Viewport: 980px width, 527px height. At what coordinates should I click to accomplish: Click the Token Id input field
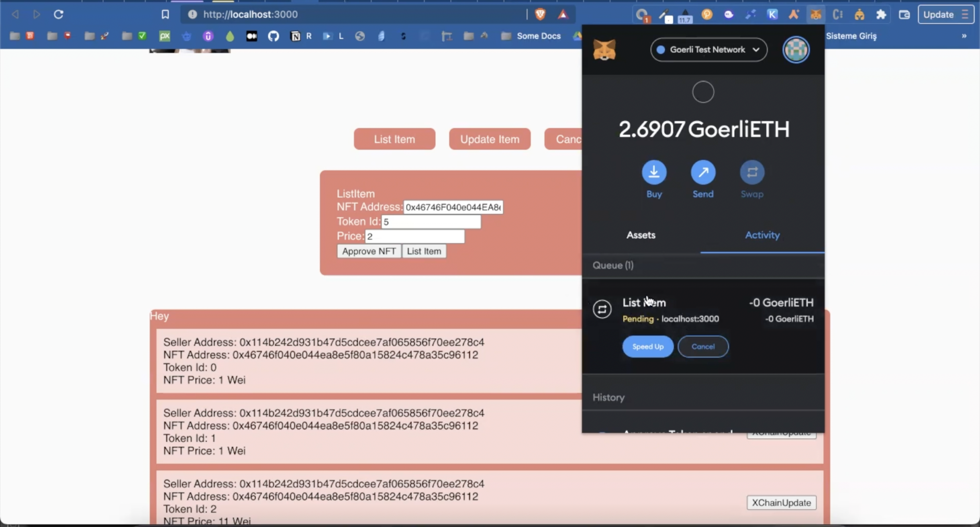(x=431, y=221)
